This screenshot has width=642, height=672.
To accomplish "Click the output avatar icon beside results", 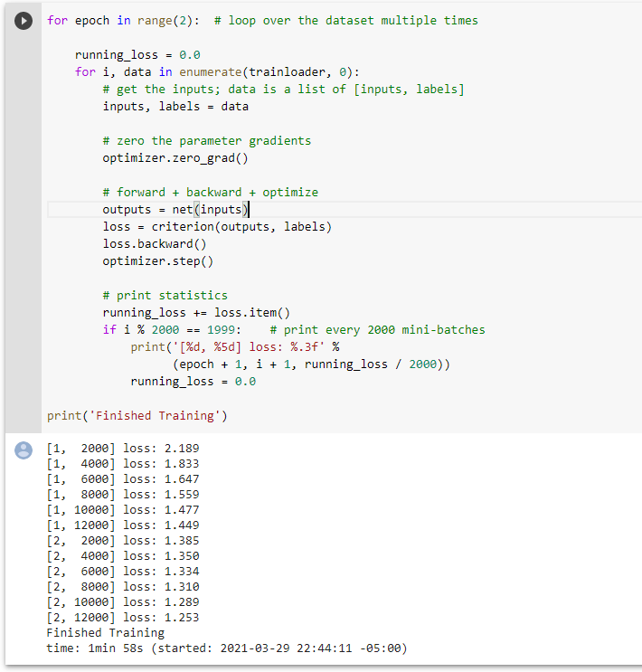I will point(24,450).
